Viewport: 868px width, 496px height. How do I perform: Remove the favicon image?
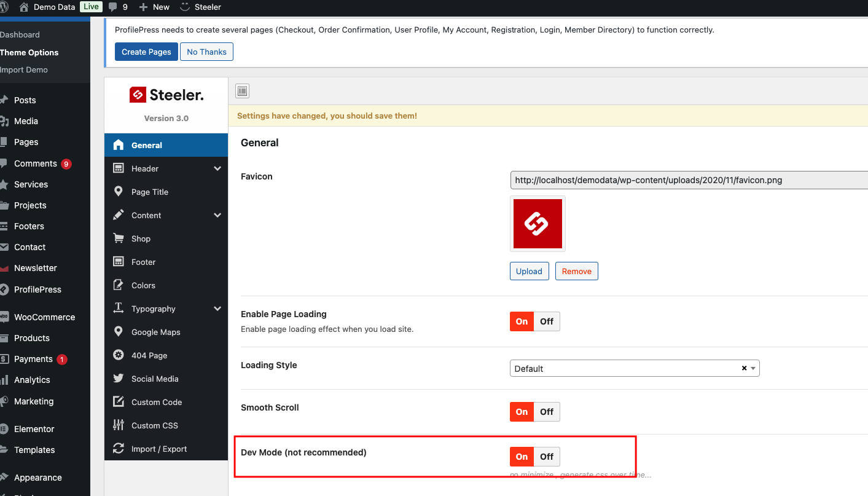tap(576, 271)
